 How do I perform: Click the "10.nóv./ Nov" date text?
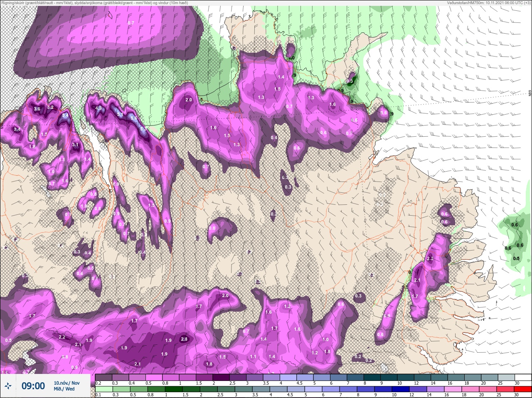66,383
